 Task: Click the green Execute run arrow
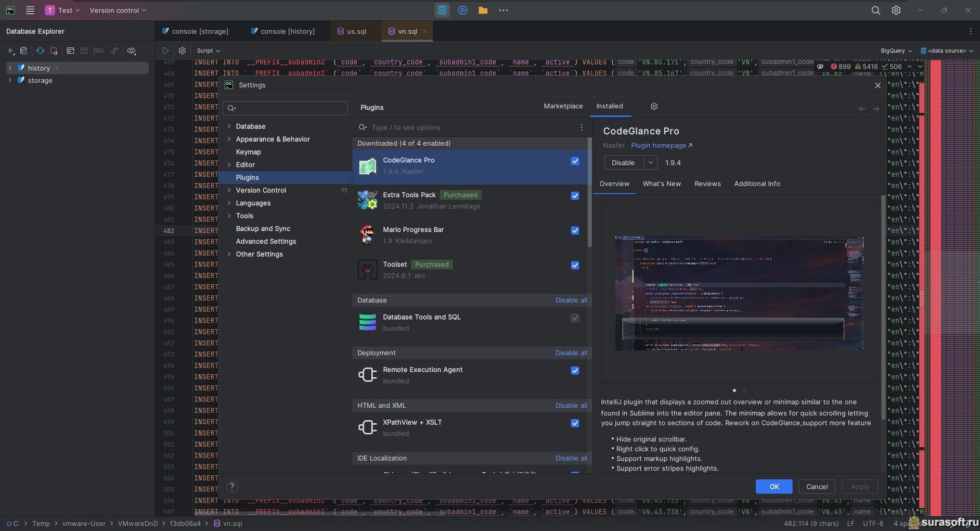(165, 50)
